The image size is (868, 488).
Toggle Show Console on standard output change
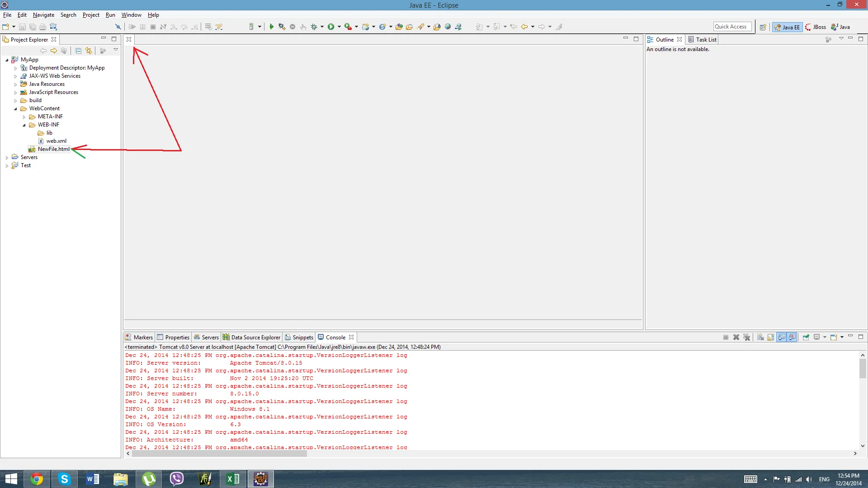point(782,338)
